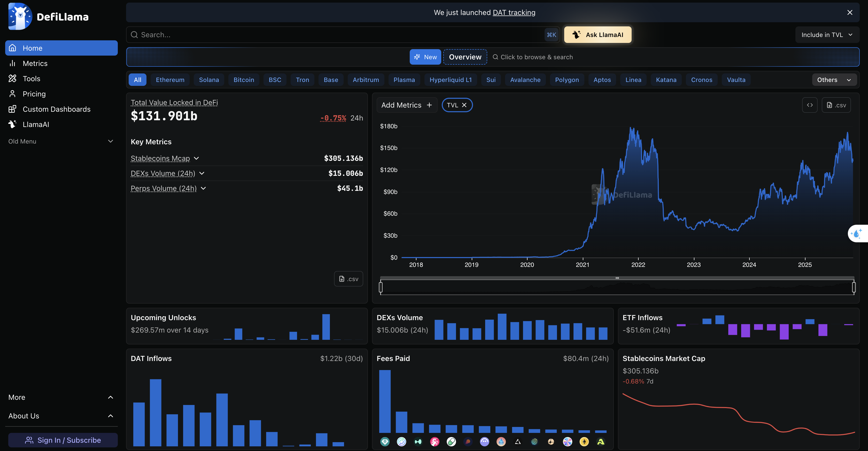
Task: Switch to the Overview tab
Action: click(x=465, y=57)
